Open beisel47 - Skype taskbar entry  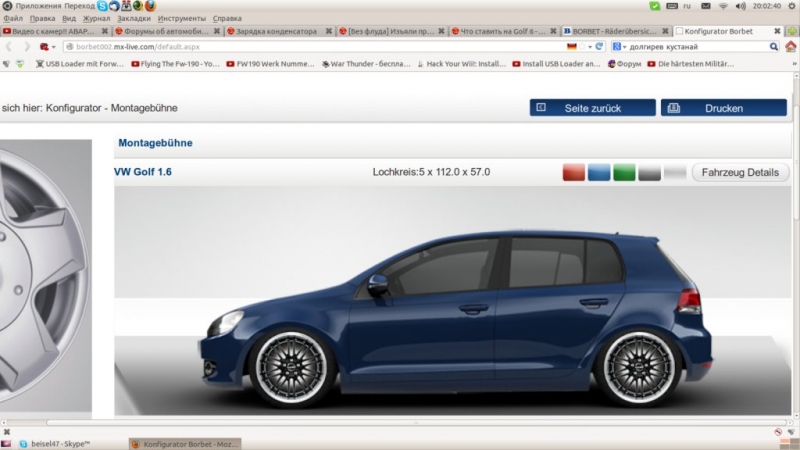pyautogui.click(x=55, y=444)
